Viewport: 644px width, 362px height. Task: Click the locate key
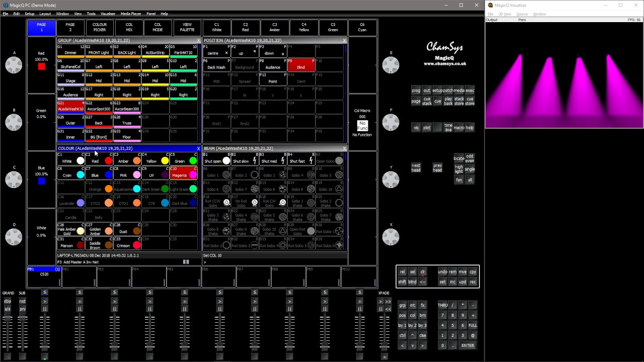pos(459,158)
